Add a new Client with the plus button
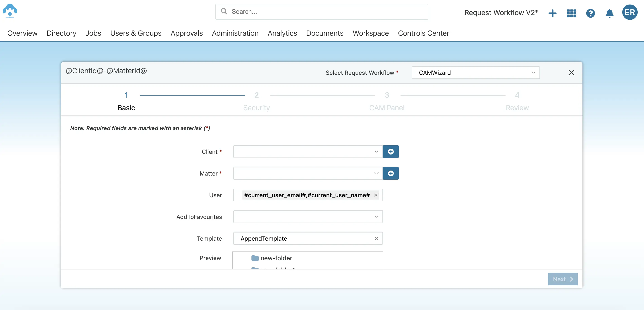The width and height of the screenshot is (644, 310). (391, 152)
